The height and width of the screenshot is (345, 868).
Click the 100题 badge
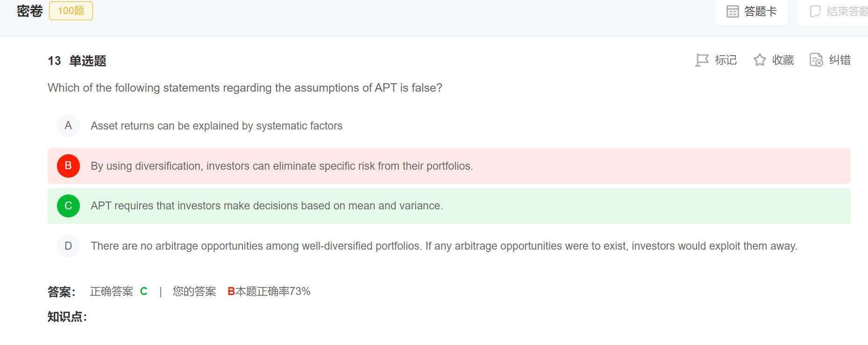click(x=71, y=11)
